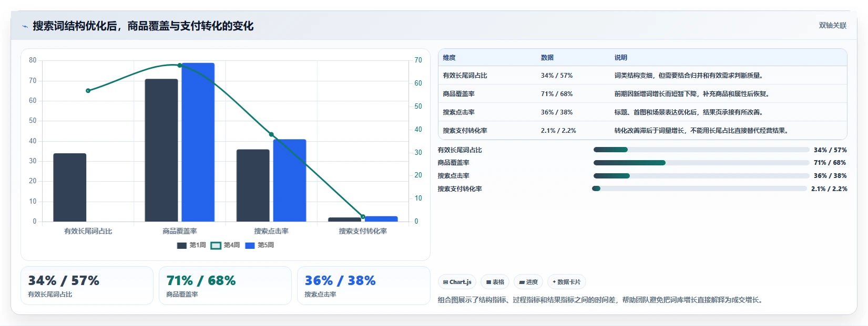Open the 34% / 57% stat card

[87, 286]
